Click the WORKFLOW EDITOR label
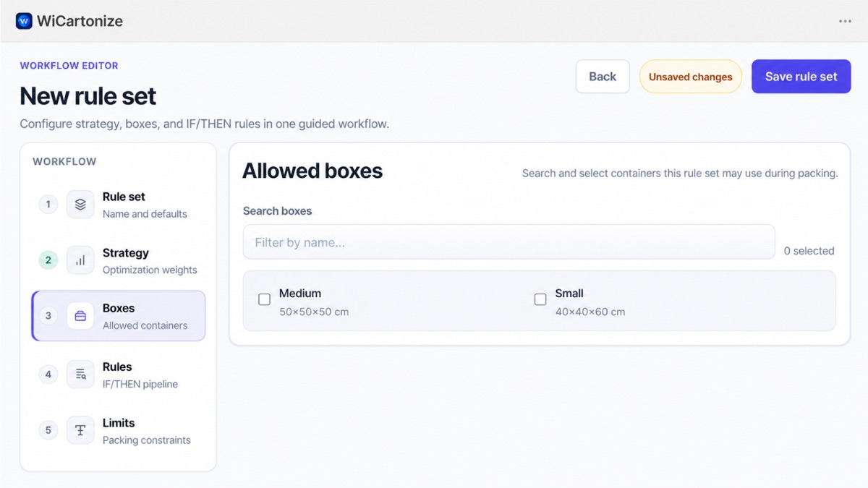This screenshot has height=488, width=868. click(x=69, y=66)
